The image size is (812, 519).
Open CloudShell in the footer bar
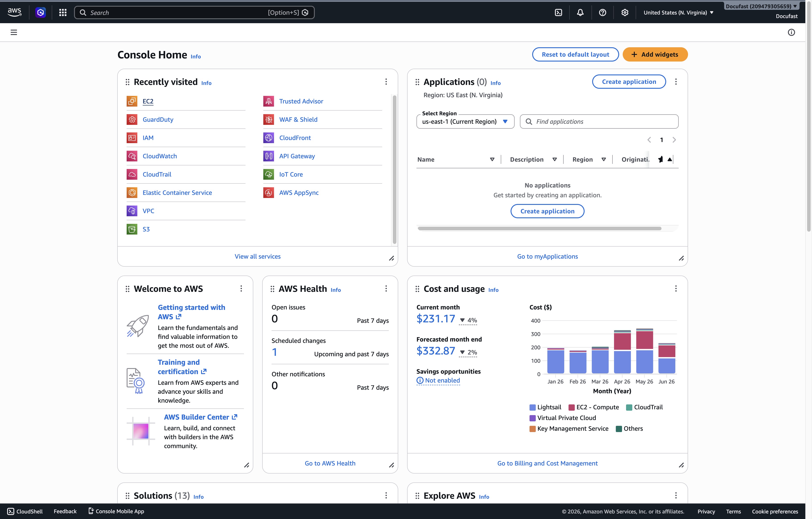(x=25, y=511)
